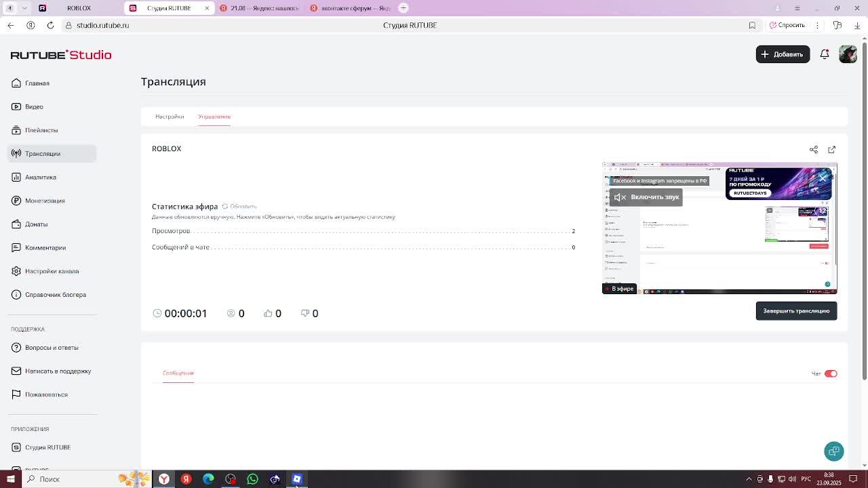Screen dimensions: 868x488
Task: Click Завершить трансляцию button
Action: [x=796, y=311]
